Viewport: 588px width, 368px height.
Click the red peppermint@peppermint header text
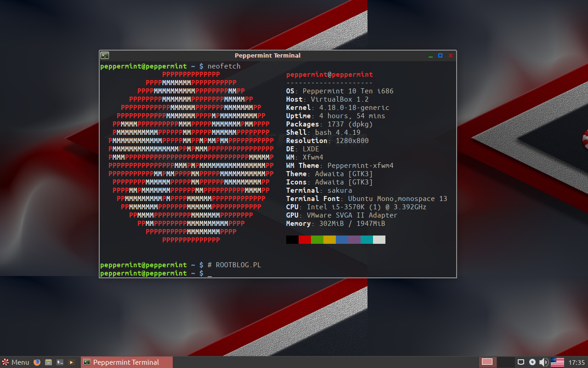pos(329,75)
